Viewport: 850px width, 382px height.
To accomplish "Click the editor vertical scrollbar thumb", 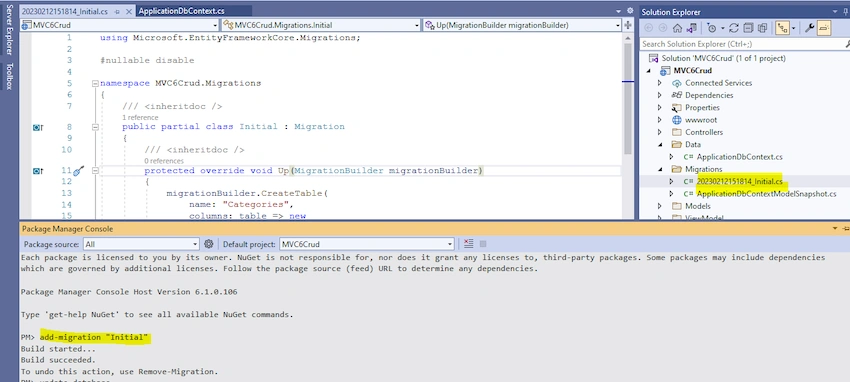I will (x=628, y=100).
